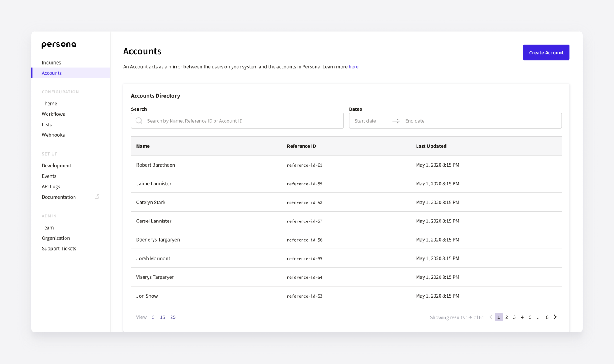Jump to results page 2
Screen dimensions: 614x364
click(x=506, y=317)
